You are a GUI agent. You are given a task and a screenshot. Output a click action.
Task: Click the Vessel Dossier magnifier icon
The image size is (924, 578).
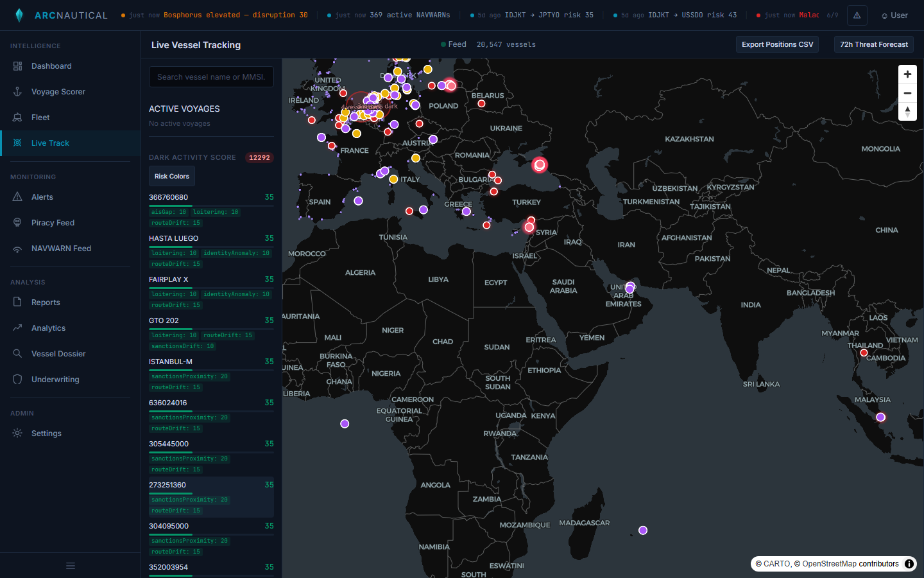pos(17,353)
